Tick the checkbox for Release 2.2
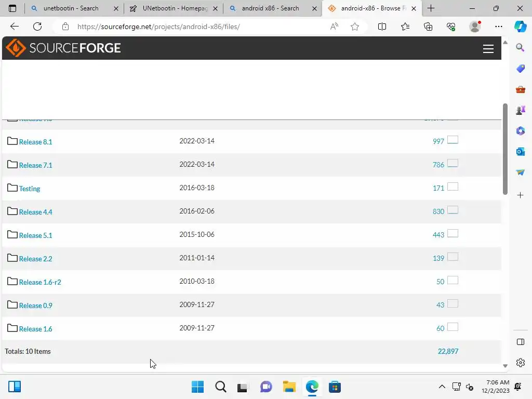 (453, 257)
